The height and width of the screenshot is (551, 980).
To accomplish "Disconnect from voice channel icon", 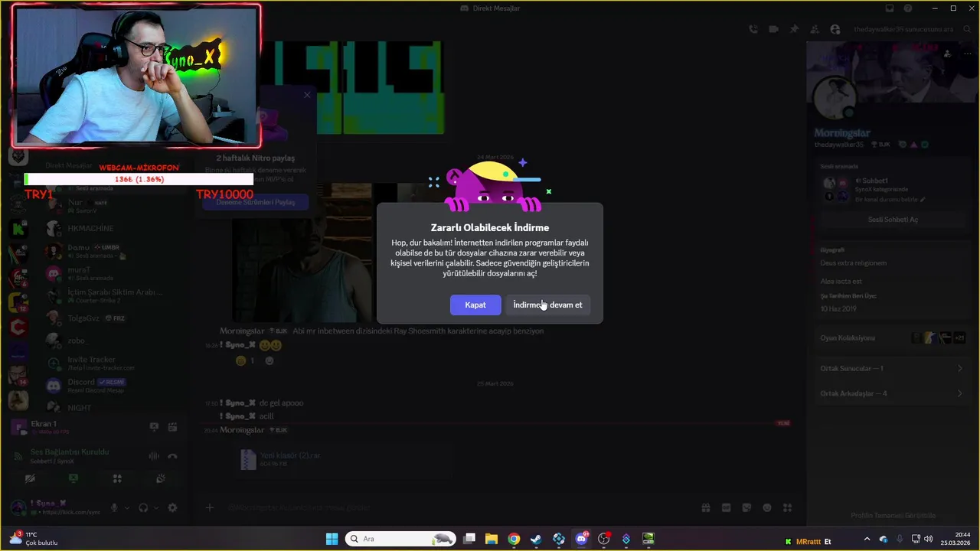I will click(x=173, y=456).
